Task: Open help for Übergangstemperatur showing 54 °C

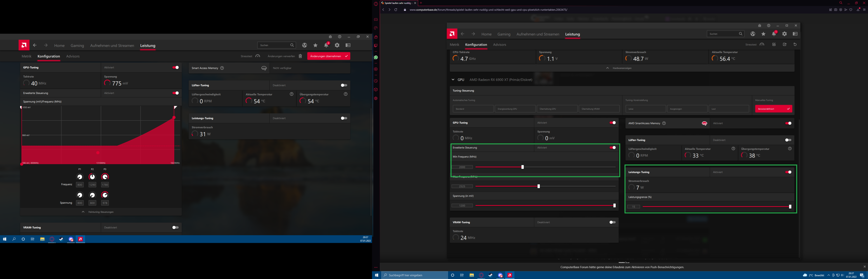Action: [345, 94]
